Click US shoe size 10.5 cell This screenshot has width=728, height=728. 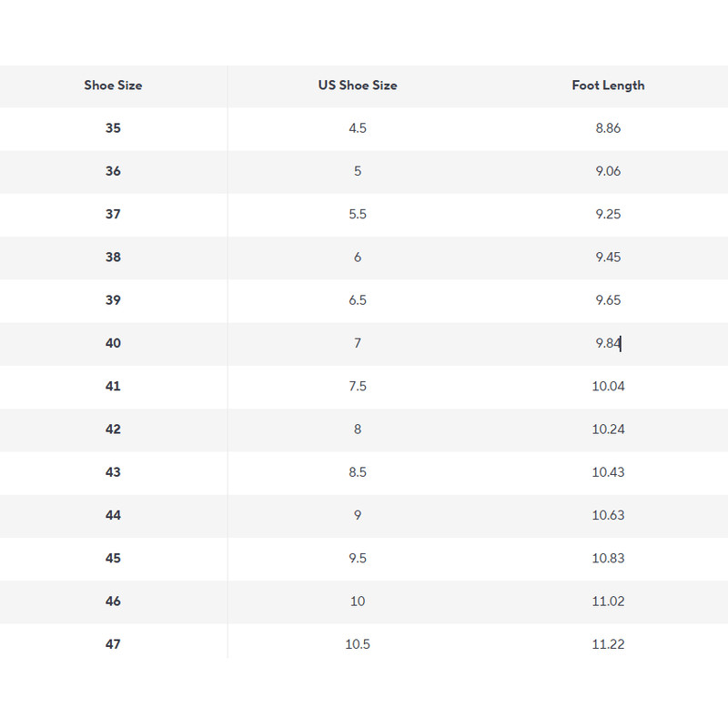(x=358, y=644)
